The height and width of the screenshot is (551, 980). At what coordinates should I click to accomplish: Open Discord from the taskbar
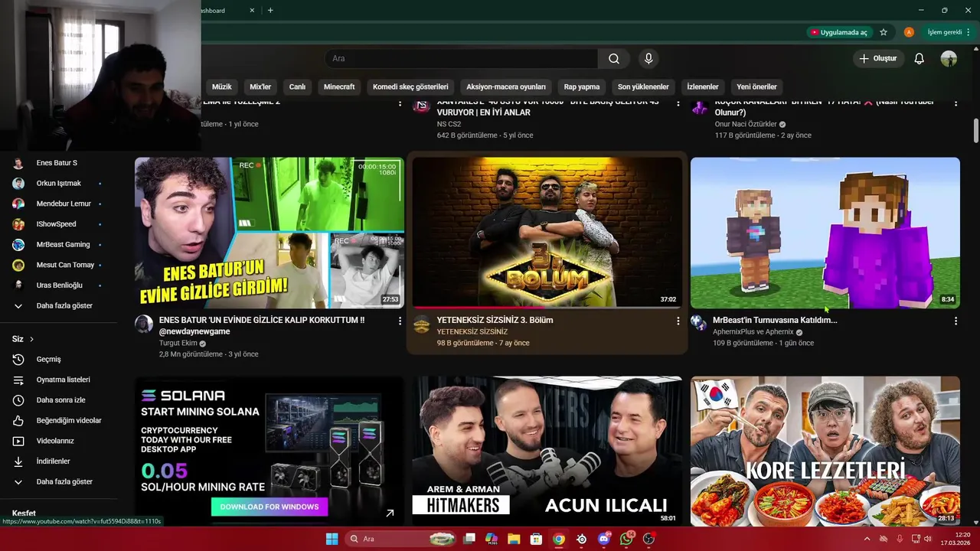(x=604, y=539)
